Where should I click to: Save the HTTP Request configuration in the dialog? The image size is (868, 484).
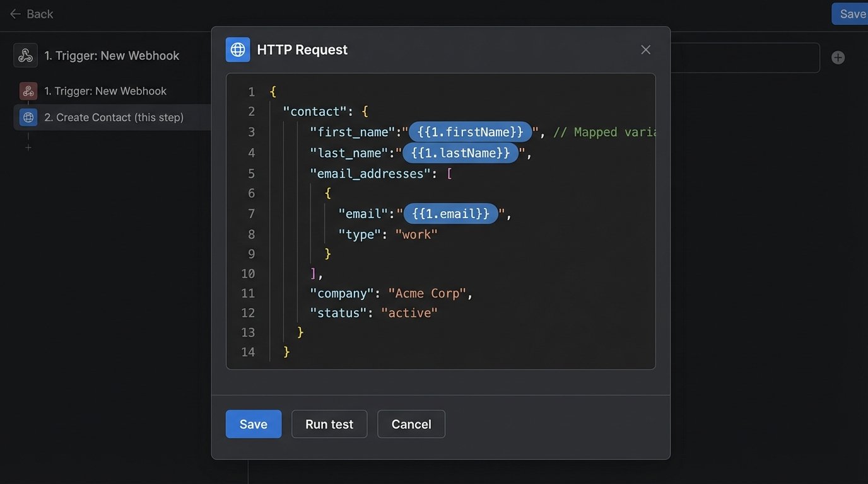(x=254, y=424)
